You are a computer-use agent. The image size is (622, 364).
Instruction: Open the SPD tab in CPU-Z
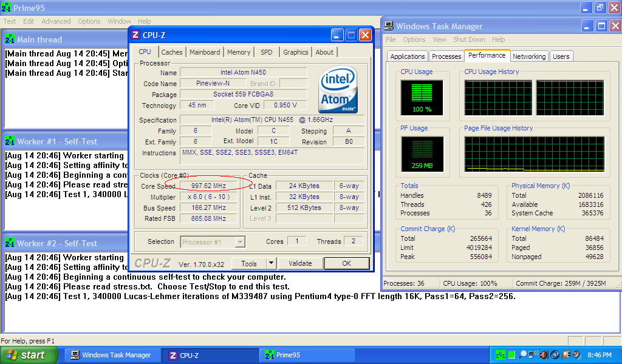267,52
